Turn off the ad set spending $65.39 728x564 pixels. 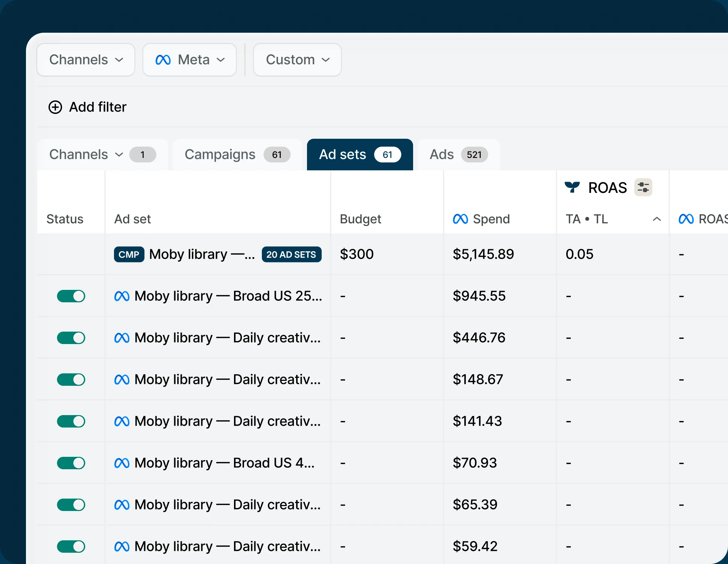tap(71, 505)
